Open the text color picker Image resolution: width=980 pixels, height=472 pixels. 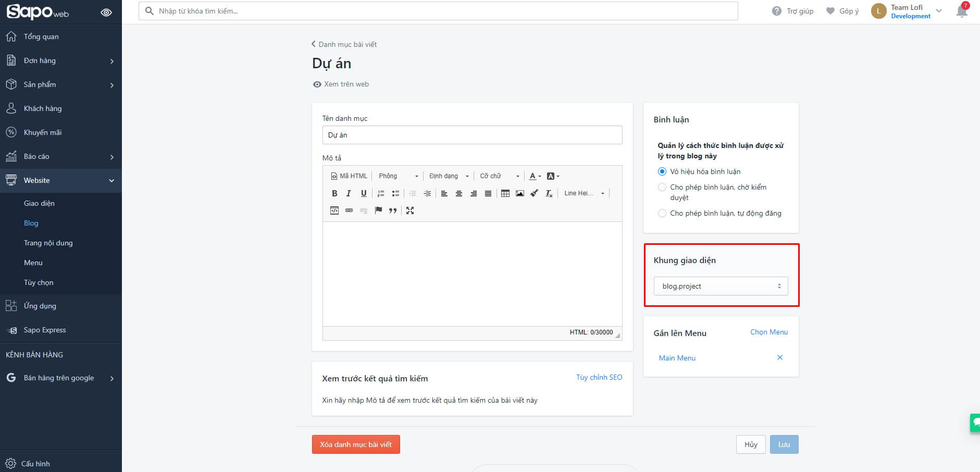click(535, 176)
